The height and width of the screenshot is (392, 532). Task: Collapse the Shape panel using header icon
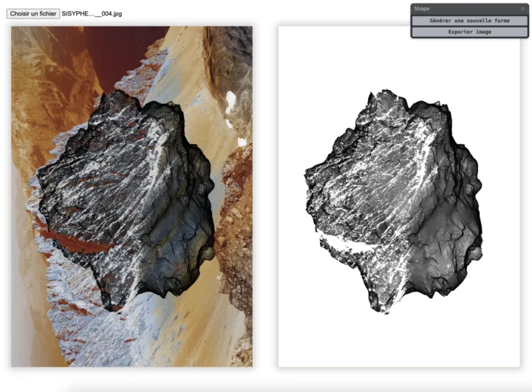(x=522, y=9)
